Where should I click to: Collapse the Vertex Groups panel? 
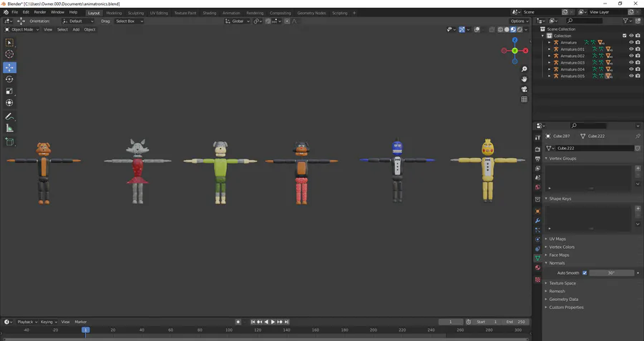click(562, 159)
